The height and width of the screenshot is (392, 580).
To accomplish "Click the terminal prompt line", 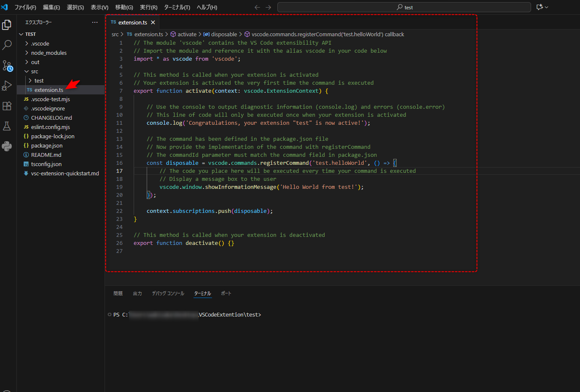I will (187, 315).
